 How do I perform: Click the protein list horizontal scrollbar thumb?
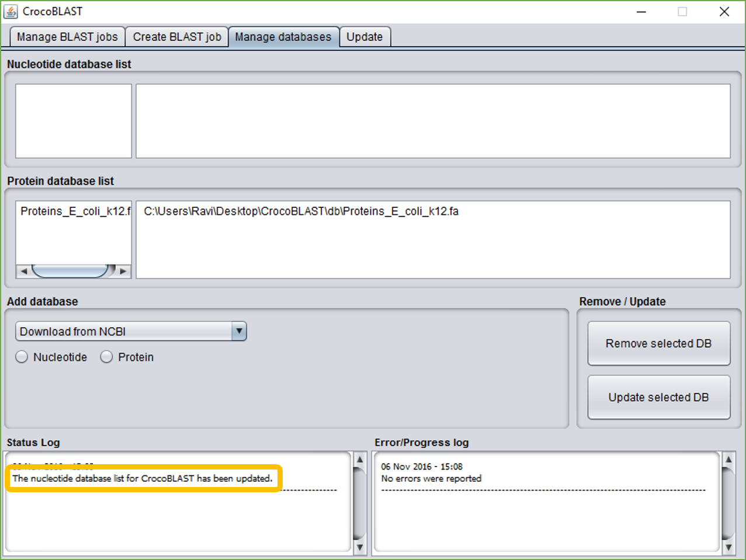pos(70,271)
